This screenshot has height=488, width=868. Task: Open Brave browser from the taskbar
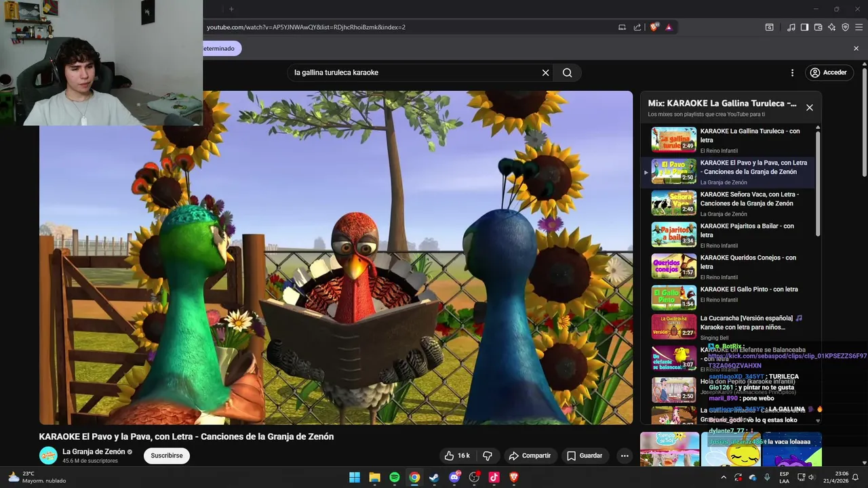coord(513,477)
